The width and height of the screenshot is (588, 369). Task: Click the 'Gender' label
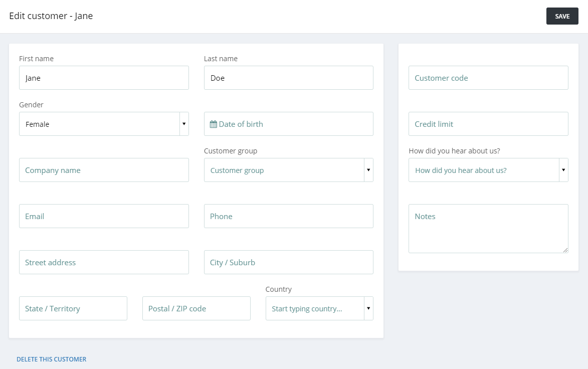[x=31, y=105]
